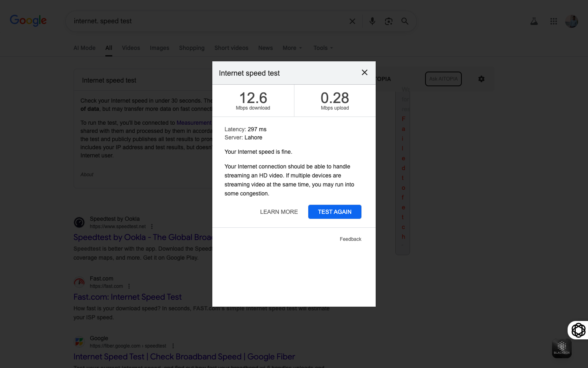Expand the More search filters dropdown
The width and height of the screenshot is (588, 368).
[x=292, y=48]
